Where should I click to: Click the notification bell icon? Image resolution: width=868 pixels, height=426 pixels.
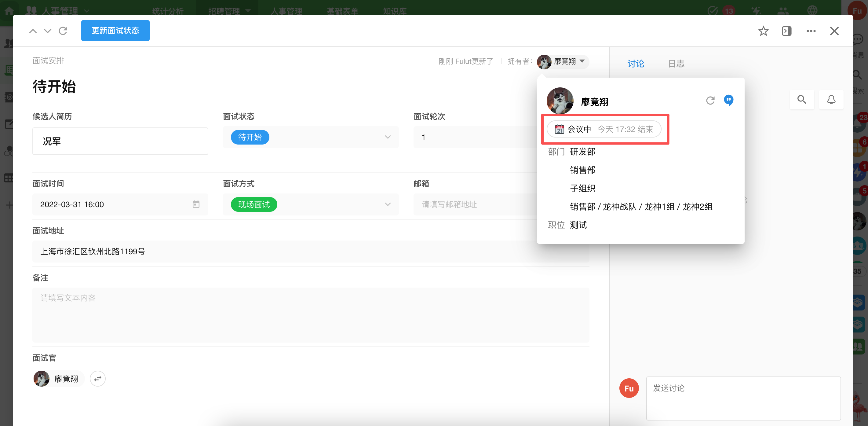831,99
